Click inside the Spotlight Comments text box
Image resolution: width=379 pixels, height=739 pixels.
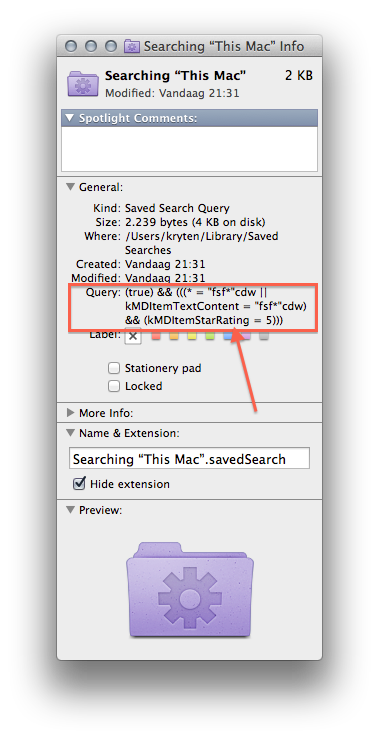pos(190,149)
